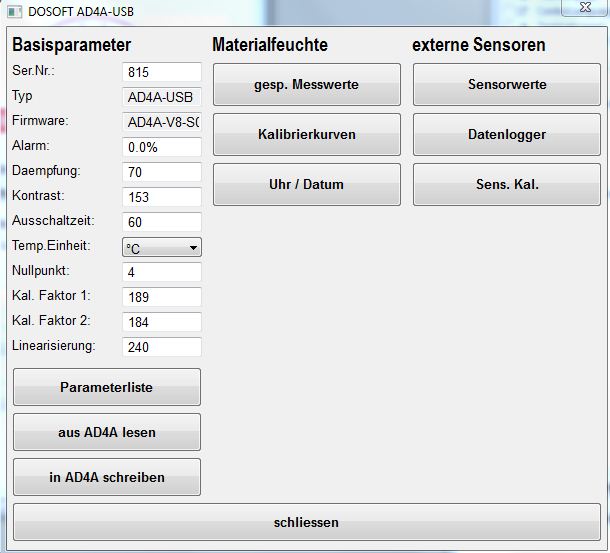Image resolution: width=610 pixels, height=553 pixels.
Task: Open the Datenlogger
Action: coord(507,134)
